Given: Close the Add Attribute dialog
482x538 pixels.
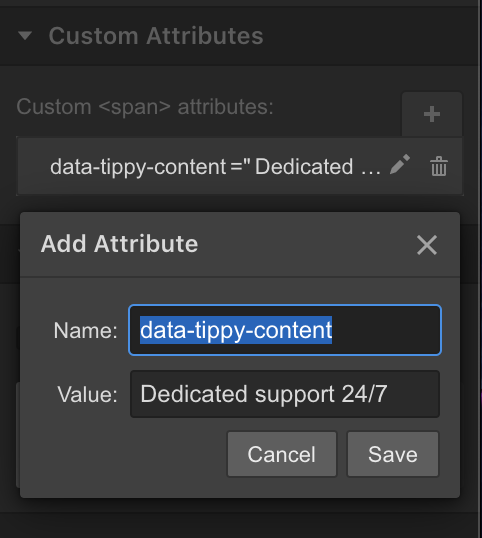Looking at the screenshot, I should [427, 245].
